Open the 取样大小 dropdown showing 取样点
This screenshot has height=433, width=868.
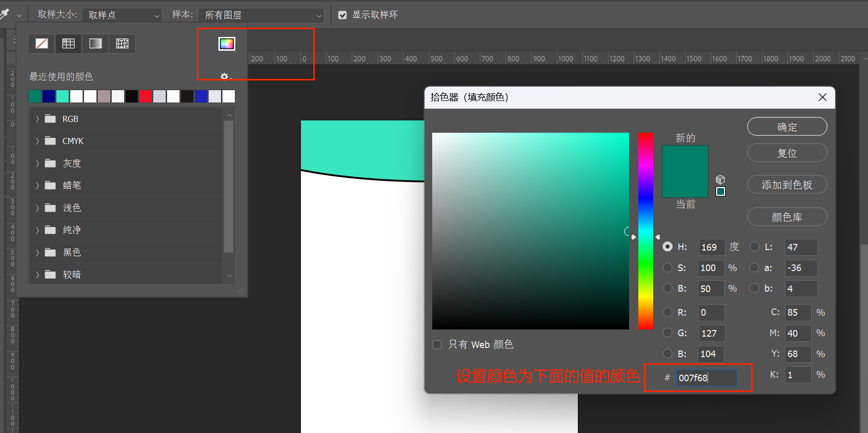123,15
